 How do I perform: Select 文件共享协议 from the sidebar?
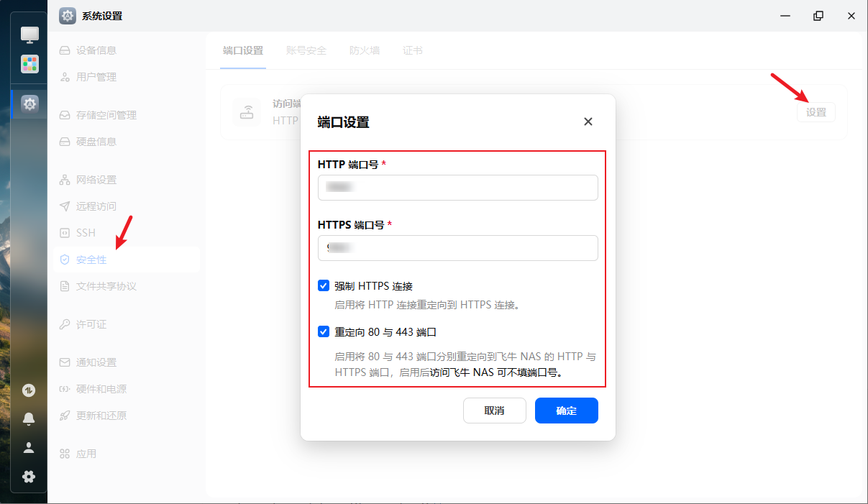pos(106,286)
